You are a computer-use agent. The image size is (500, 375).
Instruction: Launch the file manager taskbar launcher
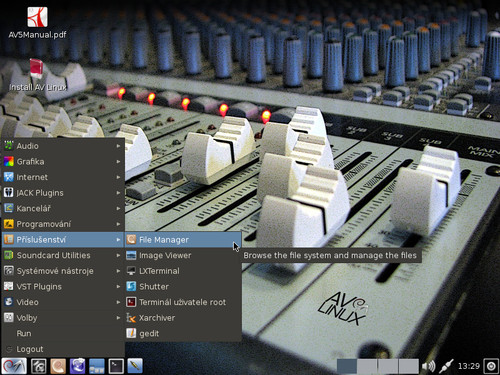click(x=97, y=366)
